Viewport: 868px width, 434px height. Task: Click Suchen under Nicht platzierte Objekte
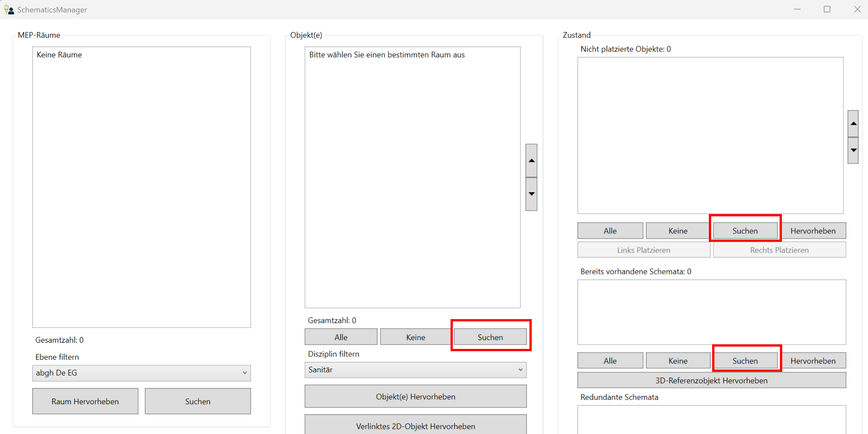[745, 231]
